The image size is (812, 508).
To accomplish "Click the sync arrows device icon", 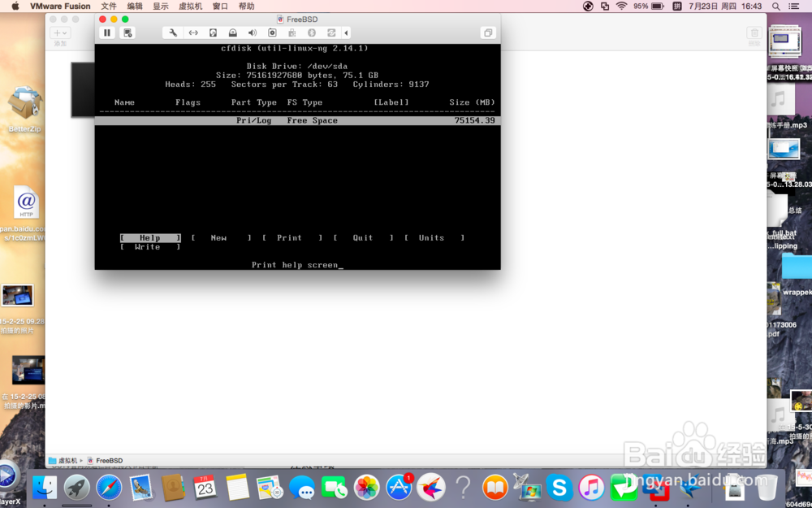I will click(x=331, y=33).
